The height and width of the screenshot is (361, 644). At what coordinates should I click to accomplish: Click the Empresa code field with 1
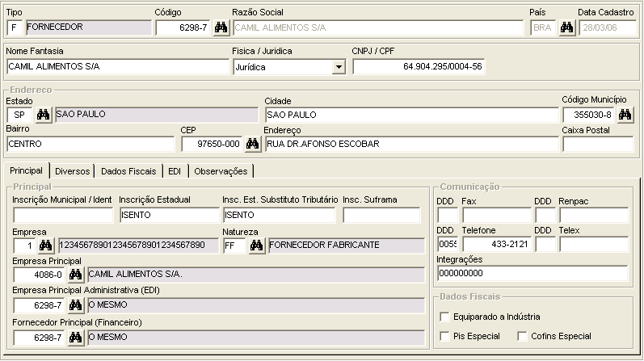tap(24, 246)
